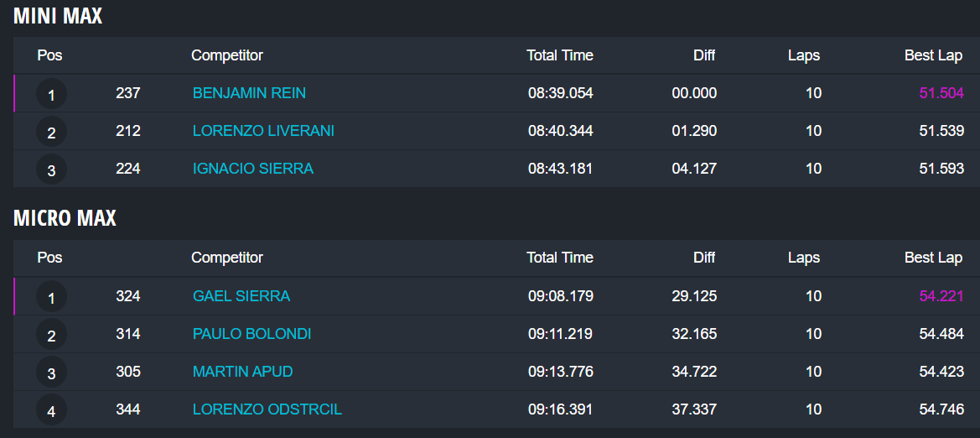Click the purple best lap 51.504
This screenshot has width=980, height=438.
[x=941, y=93]
